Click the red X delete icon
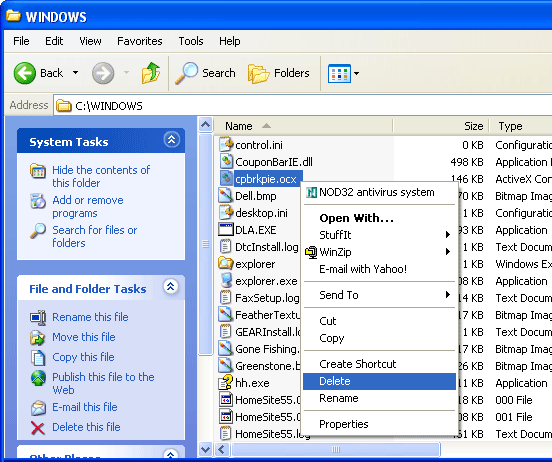 click(x=38, y=428)
